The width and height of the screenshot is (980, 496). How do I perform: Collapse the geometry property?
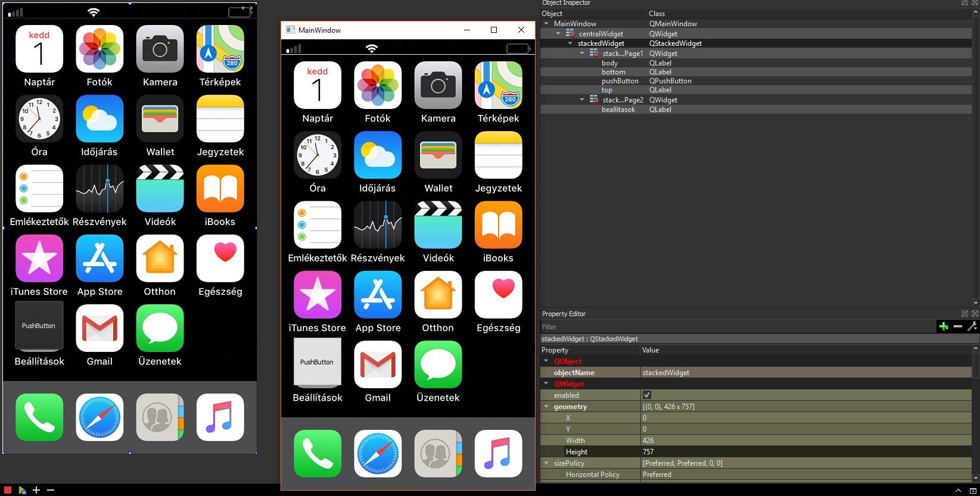546,406
